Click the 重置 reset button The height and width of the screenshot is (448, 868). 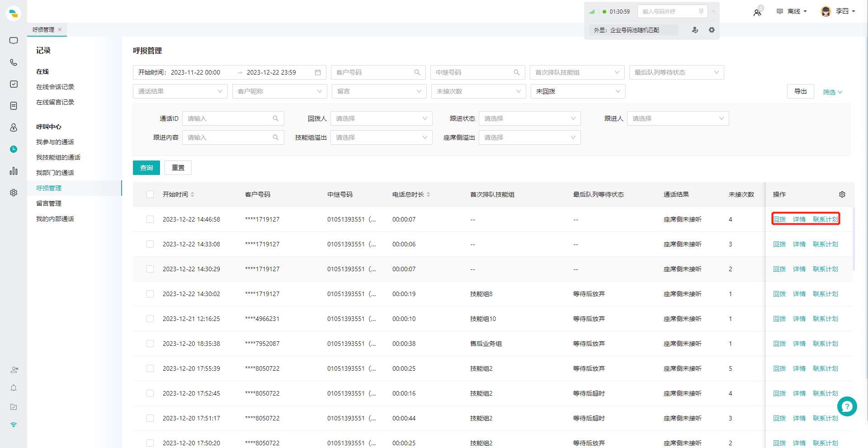click(178, 168)
